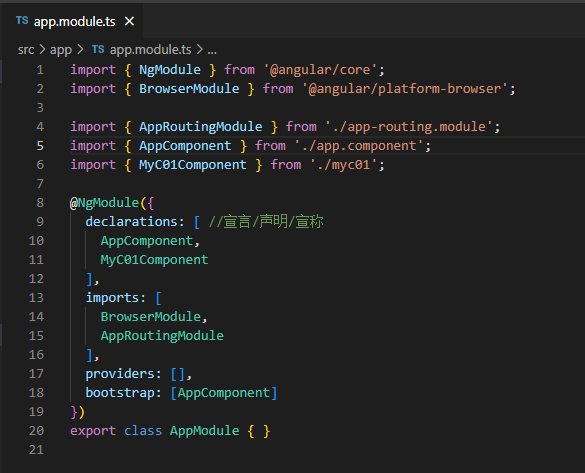
Task: Click the from keyword on line 2
Action: coord(278,89)
